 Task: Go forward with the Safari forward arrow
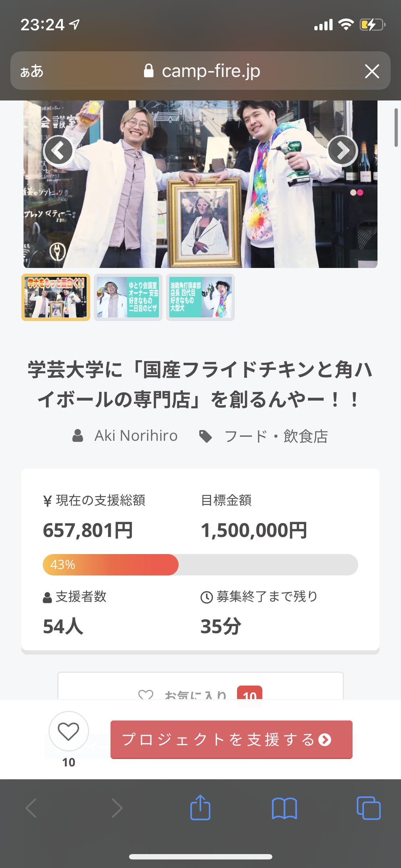(x=117, y=807)
